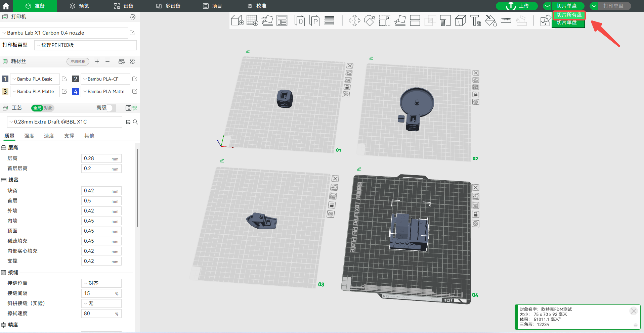
Task: Click the Add plate grid icon
Action: 252,20
